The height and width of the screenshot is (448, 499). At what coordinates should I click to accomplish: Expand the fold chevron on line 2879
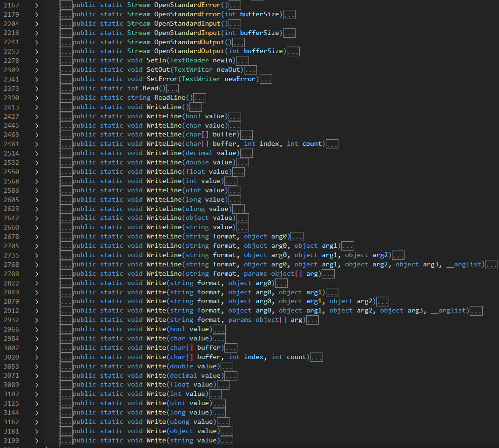[37, 301]
